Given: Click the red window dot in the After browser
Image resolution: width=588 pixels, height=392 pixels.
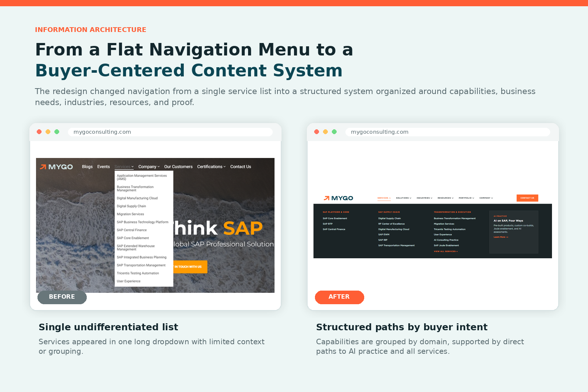Looking at the screenshot, I should tap(317, 132).
